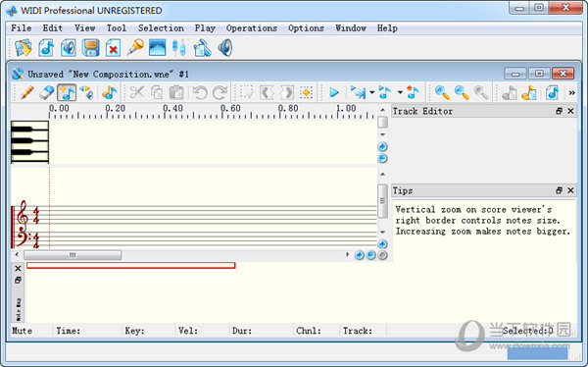Click the note with red record dot icon
The image size is (588, 367).
(413, 92)
